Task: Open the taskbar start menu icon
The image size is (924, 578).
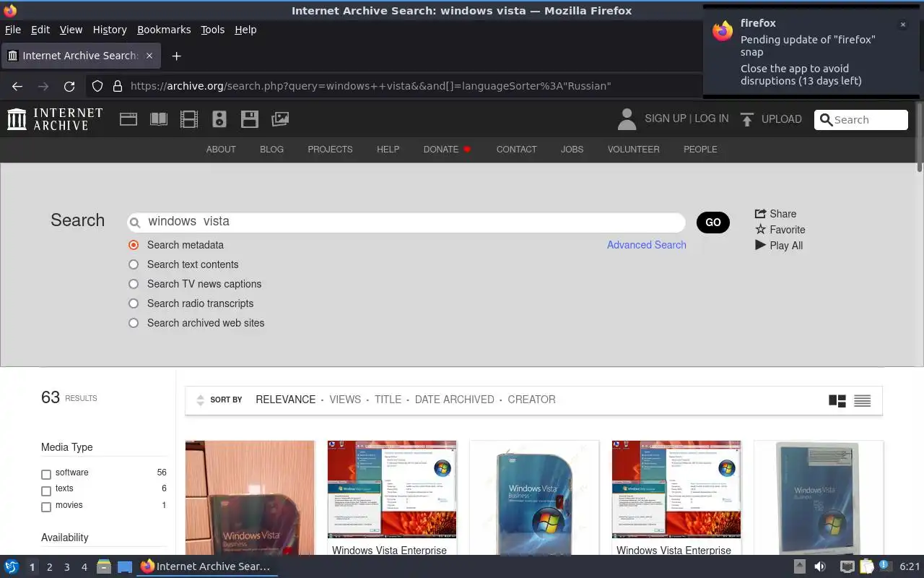Action: tap(12, 566)
